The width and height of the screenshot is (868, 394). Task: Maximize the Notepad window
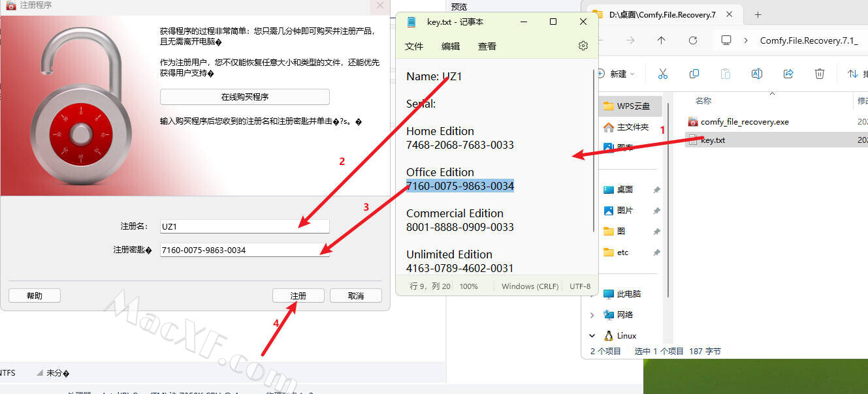[553, 22]
